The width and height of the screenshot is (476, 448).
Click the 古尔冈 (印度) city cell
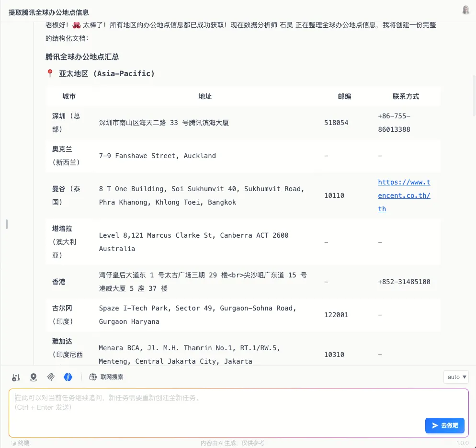point(63,315)
